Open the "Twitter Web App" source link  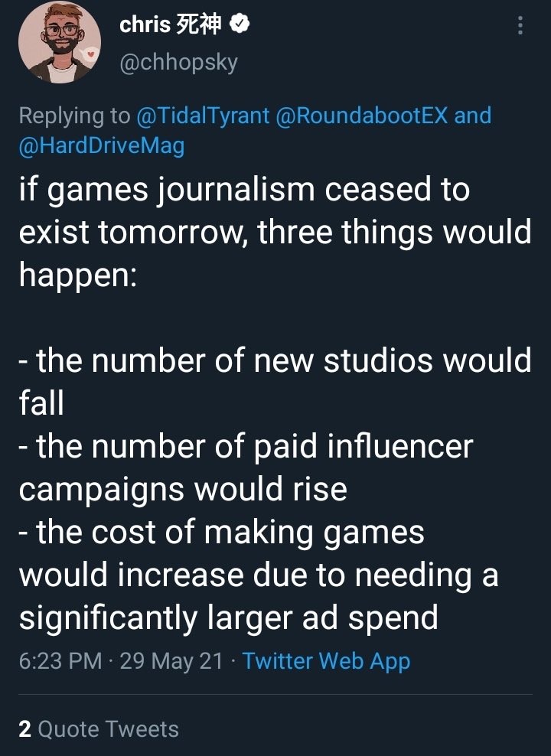click(x=326, y=661)
